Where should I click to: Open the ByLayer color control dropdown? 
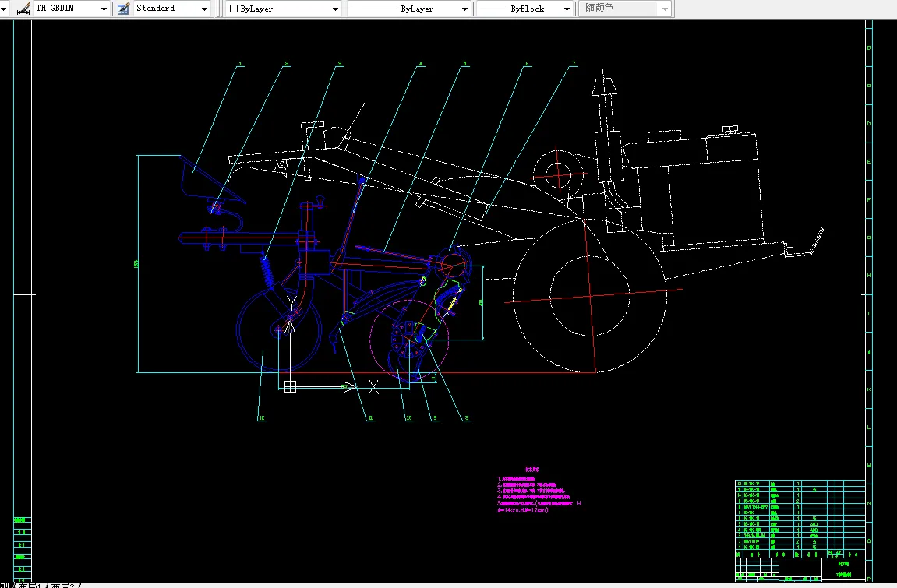[335, 9]
